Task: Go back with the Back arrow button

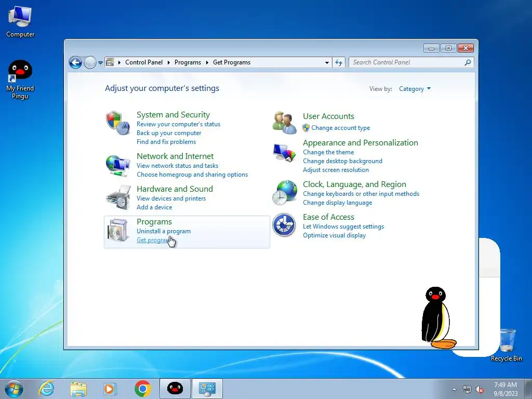Action: coord(75,62)
